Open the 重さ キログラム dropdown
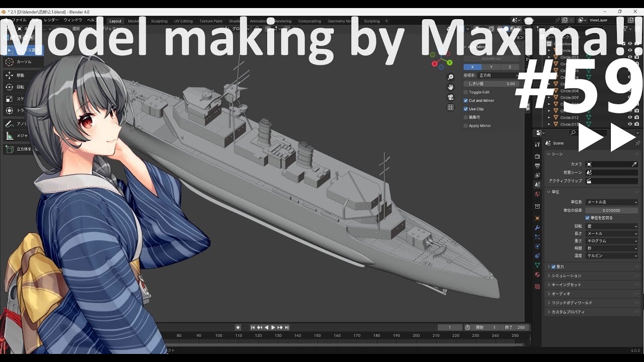The width and height of the screenshot is (644, 362). tap(612, 241)
